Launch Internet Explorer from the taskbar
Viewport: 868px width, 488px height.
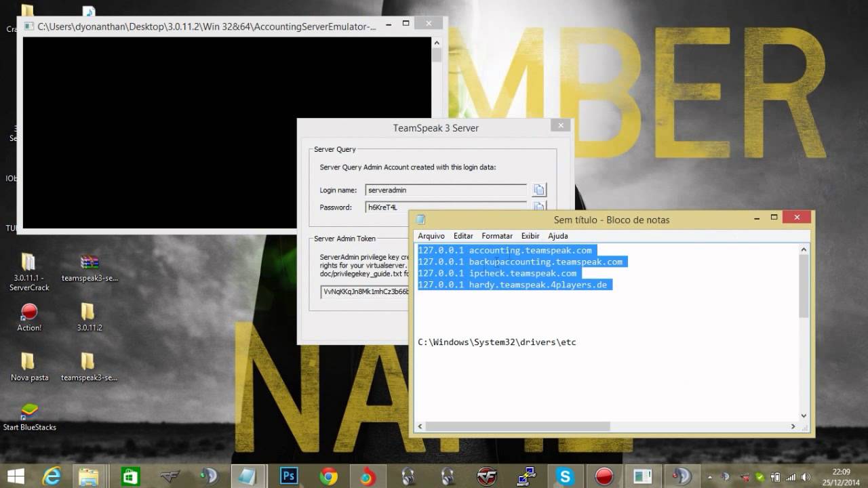click(51, 476)
